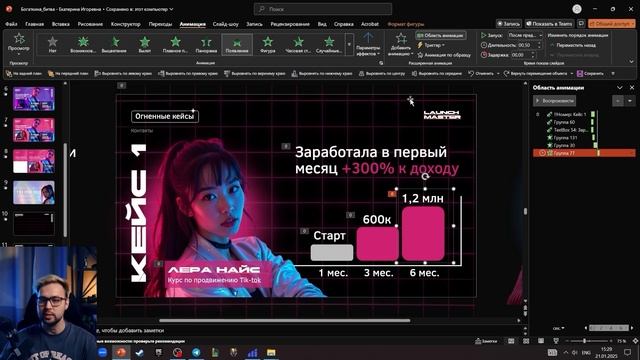
Task: Click Выровнять по середине
Action: point(436,73)
